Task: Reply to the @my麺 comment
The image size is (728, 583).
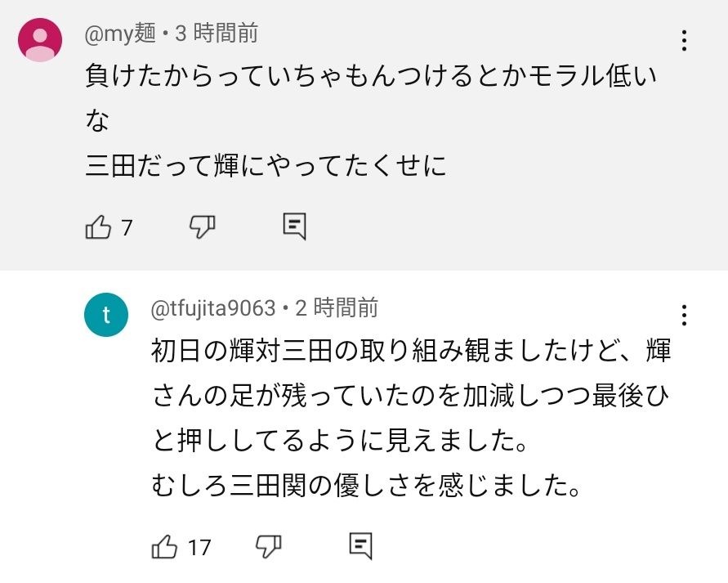Action: (x=294, y=226)
